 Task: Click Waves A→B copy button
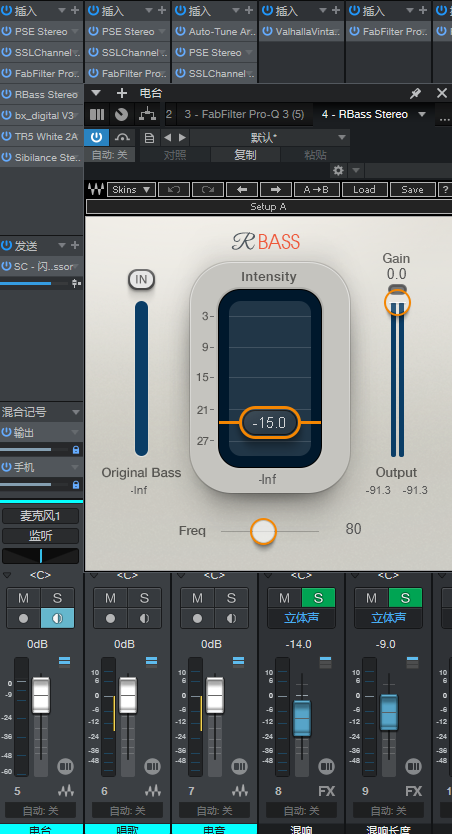(316, 189)
